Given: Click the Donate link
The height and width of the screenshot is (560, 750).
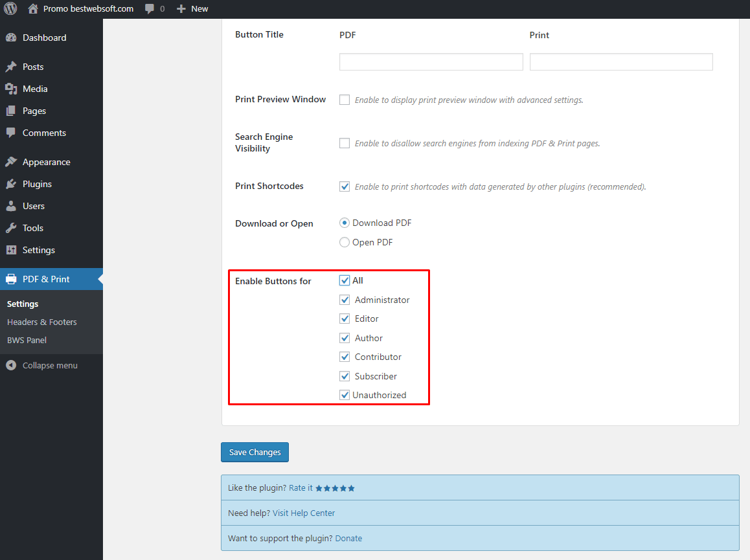Looking at the screenshot, I should click(348, 539).
